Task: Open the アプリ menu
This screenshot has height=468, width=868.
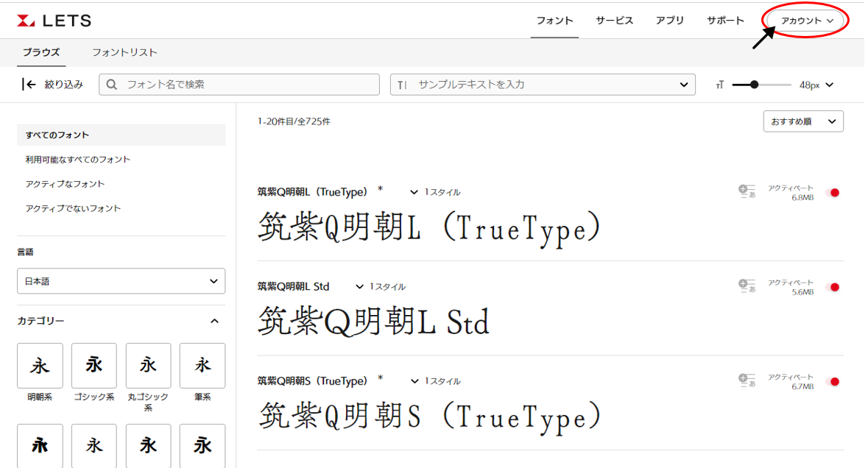Action: [x=670, y=21]
